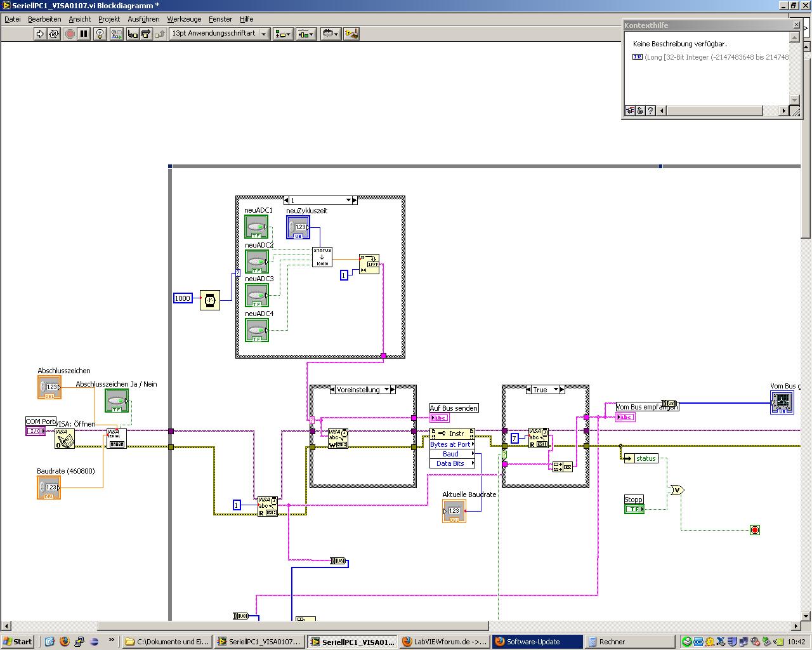The width and height of the screenshot is (812, 650).
Task: Click the Run arrow in the toolbar
Action: (40, 34)
